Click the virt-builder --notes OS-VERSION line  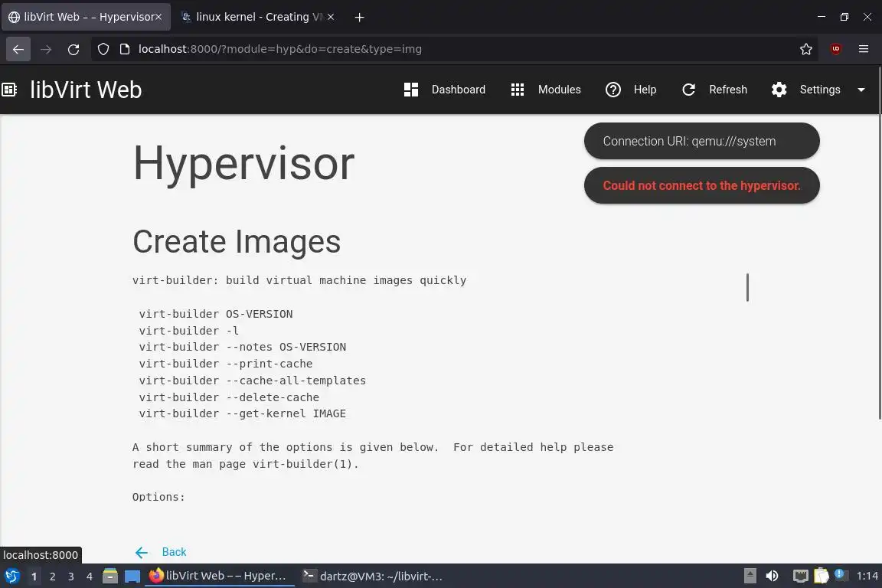click(x=243, y=347)
